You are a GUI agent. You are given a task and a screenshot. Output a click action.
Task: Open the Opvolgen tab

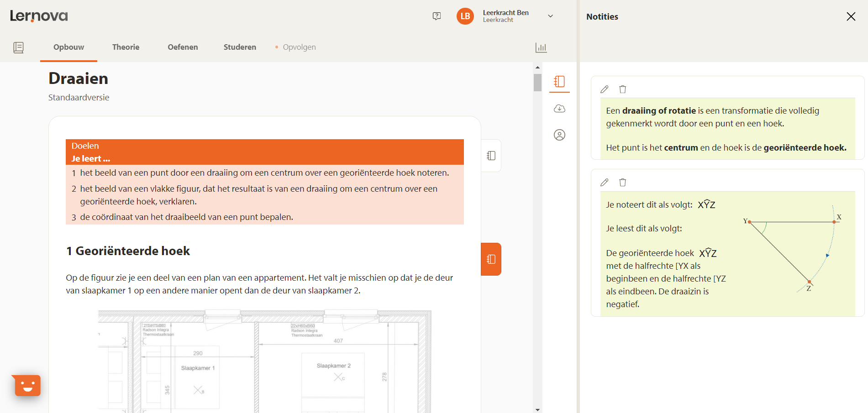299,47
